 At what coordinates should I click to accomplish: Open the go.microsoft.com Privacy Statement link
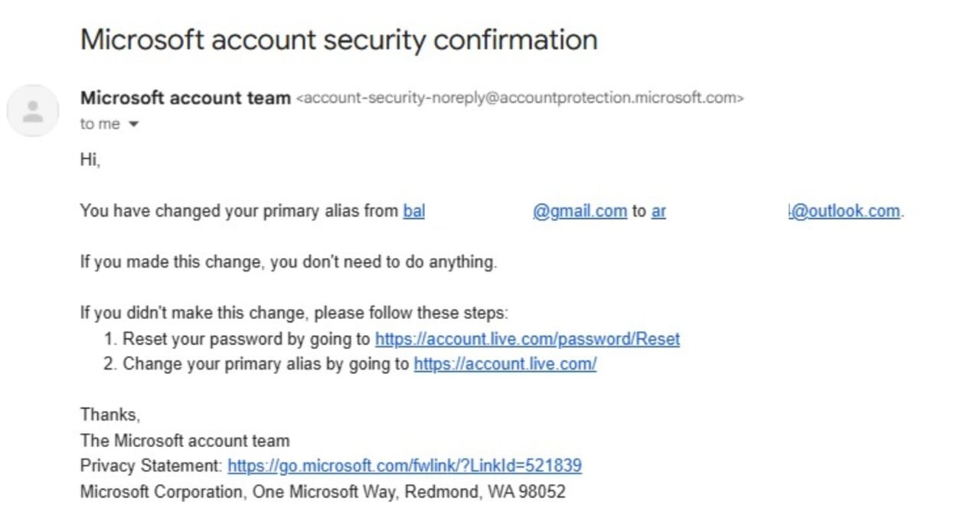[x=404, y=465]
